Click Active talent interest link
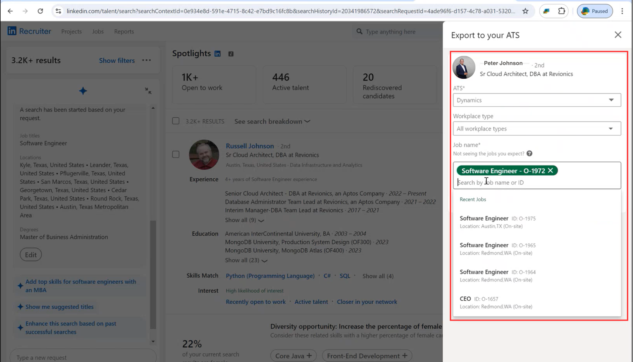The image size is (644, 362). [x=311, y=302]
